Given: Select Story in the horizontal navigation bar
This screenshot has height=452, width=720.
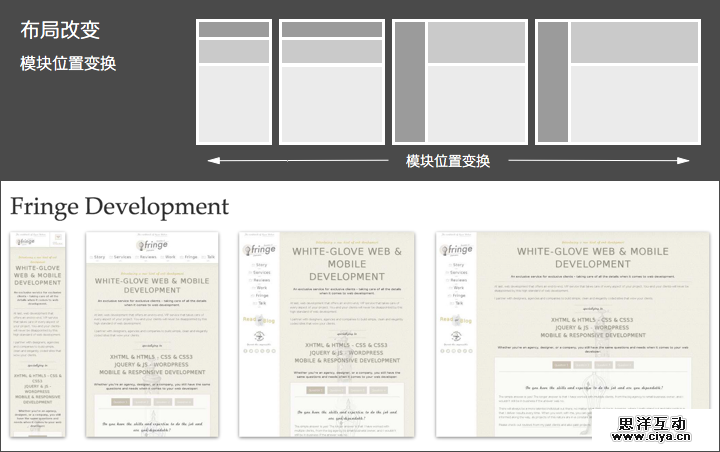Looking at the screenshot, I should pos(98,257).
